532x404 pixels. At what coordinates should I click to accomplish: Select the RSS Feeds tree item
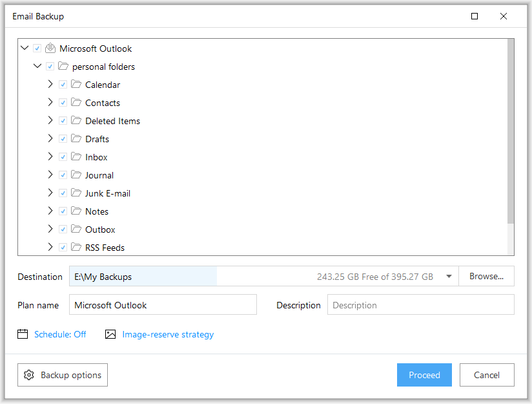point(105,248)
